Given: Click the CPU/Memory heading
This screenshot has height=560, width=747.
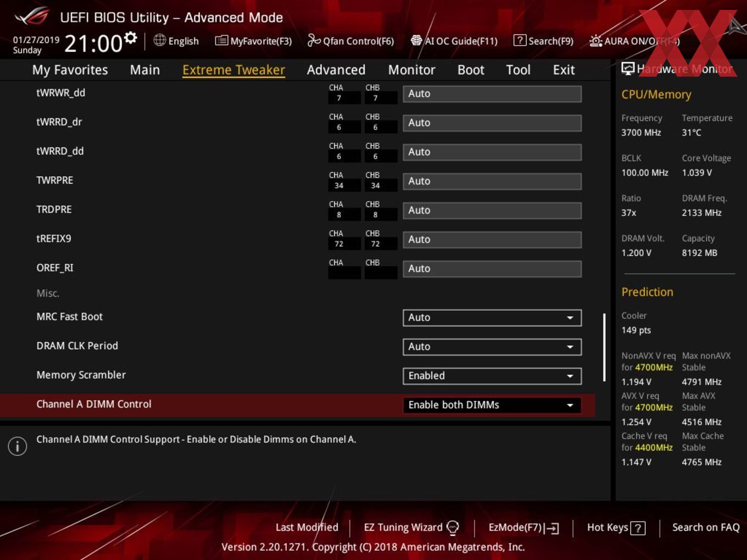Looking at the screenshot, I should (x=656, y=94).
